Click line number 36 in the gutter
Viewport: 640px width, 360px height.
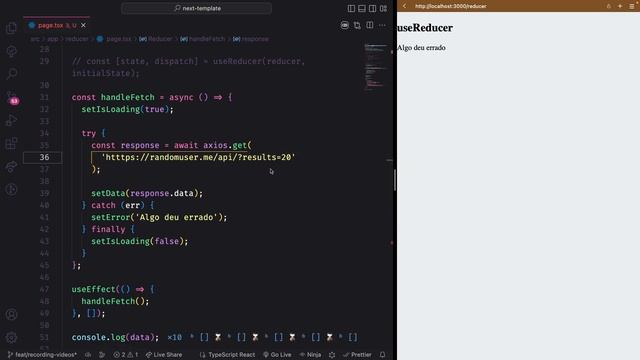click(44, 157)
